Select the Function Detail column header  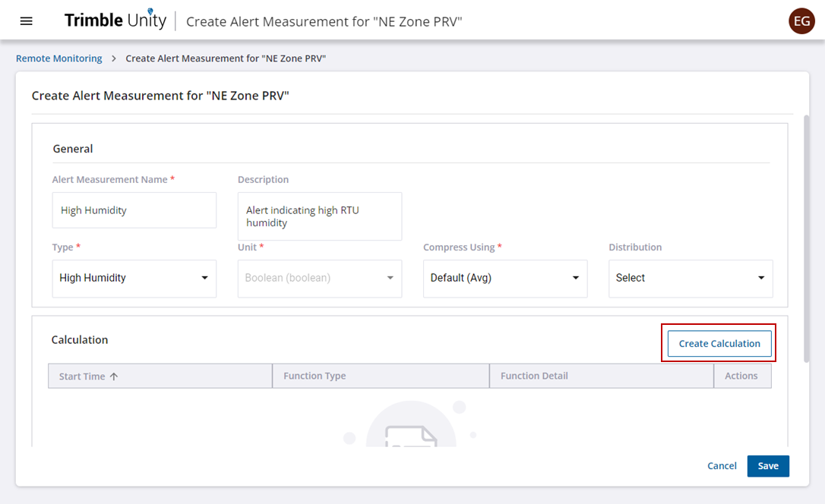[x=534, y=376]
